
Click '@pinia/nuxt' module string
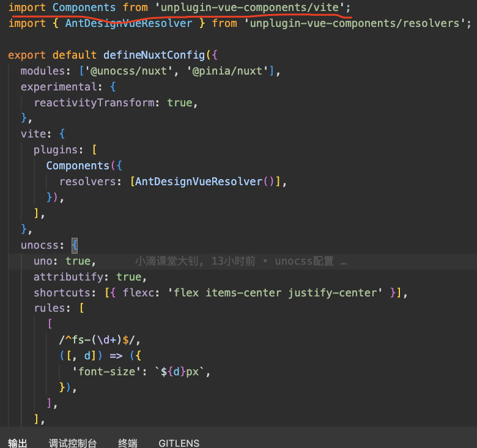pos(227,71)
